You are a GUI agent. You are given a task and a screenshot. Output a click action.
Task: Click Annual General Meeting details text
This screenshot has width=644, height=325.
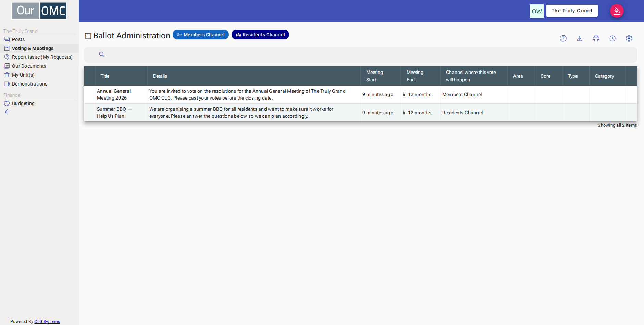coord(247,94)
